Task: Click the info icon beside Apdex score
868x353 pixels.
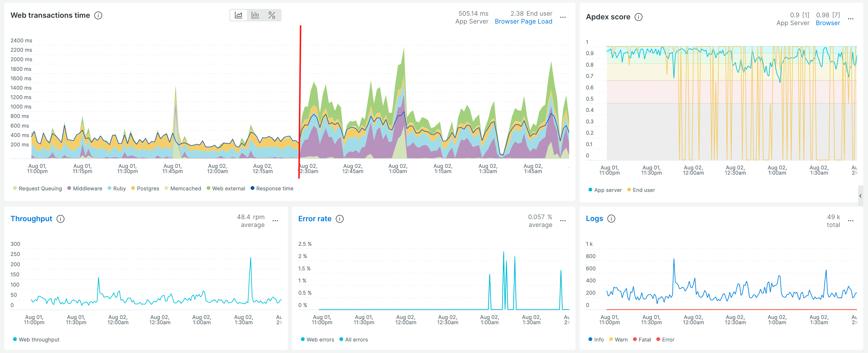Action: 639,17
